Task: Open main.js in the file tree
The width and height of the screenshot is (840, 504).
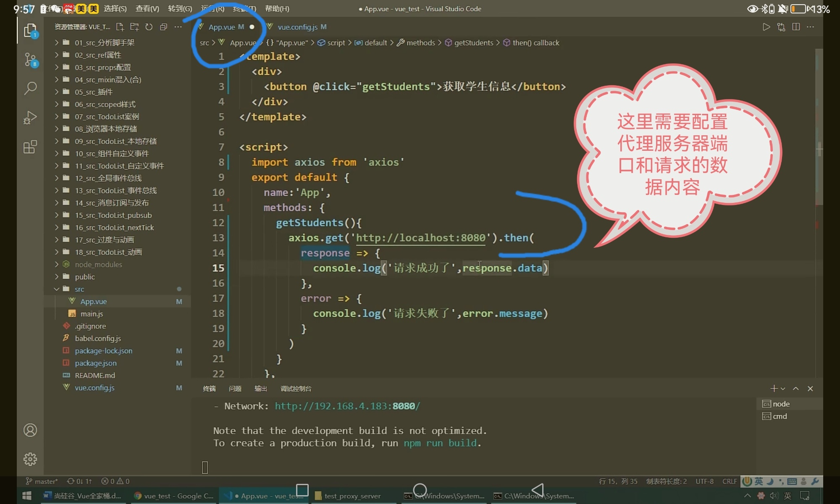Action: [x=92, y=314]
